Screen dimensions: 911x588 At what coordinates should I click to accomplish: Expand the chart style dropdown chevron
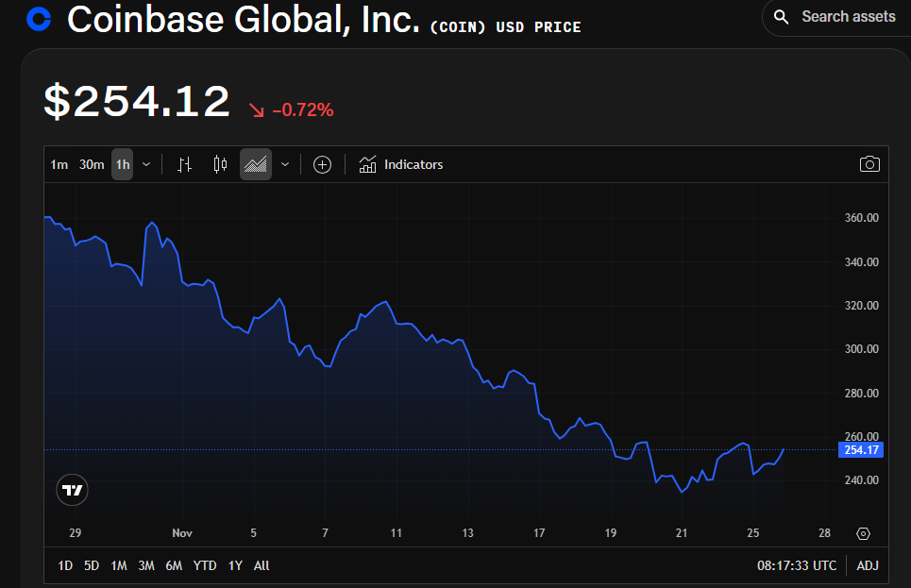point(285,165)
